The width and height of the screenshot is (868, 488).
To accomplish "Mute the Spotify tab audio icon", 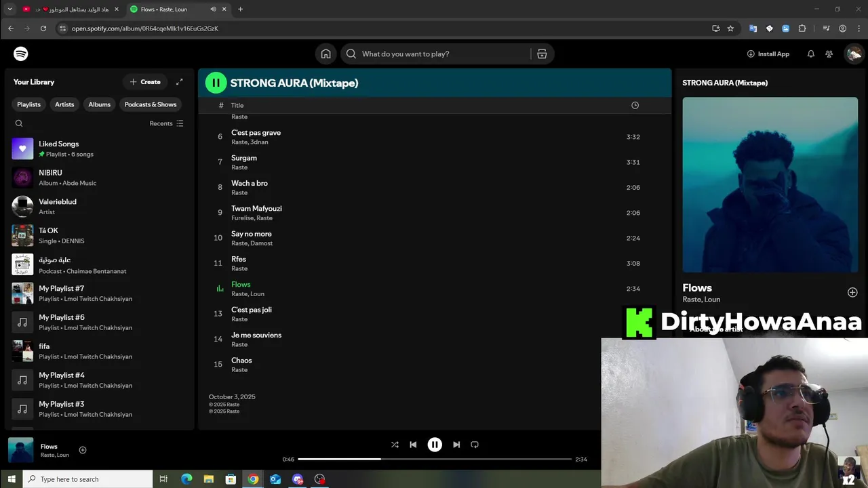I will (x=213, y=9).
